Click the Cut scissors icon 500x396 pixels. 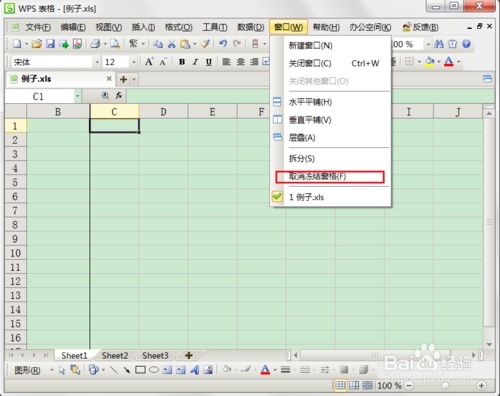coord(171,44)
